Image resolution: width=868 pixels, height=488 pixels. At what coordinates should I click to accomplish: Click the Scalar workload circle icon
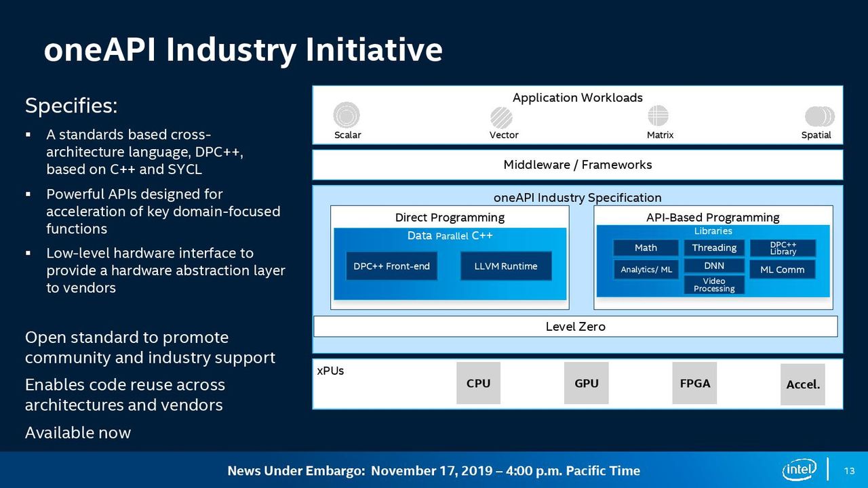click(347, 115)
